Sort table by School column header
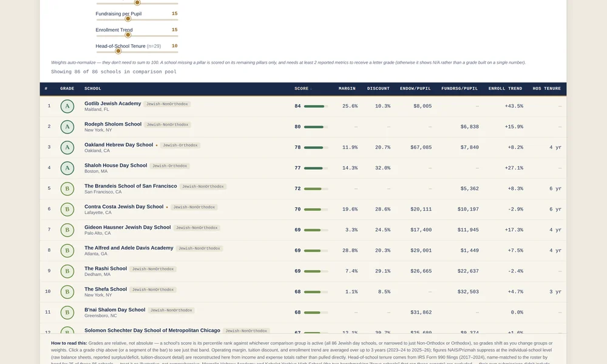This screenshot has width=607, height=364. click(92, 89)
